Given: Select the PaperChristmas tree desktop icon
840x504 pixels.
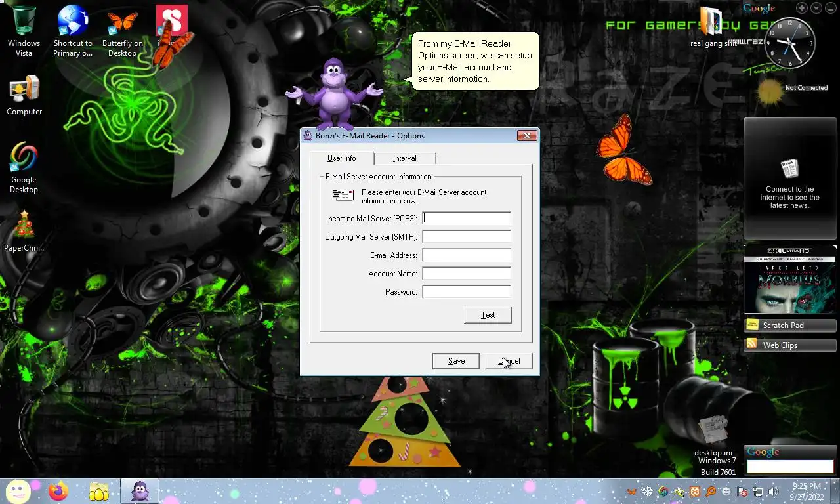Looking at the screenshot, I should (x=24, y=231).
